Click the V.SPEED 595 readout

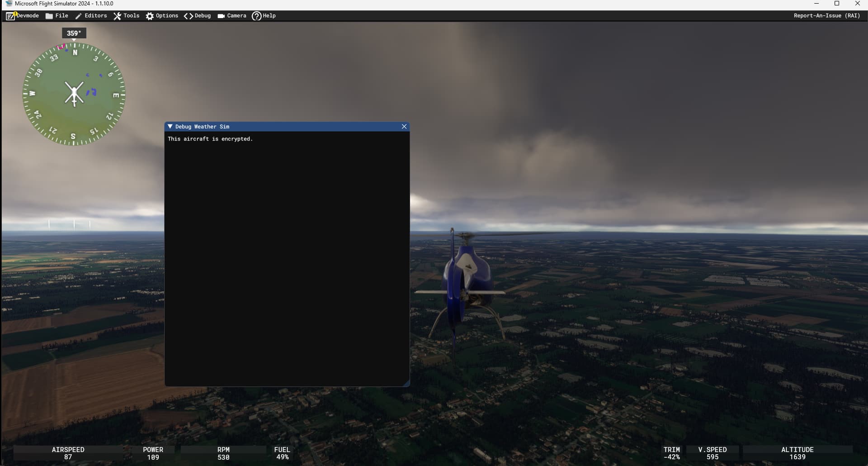click(x=712, y=453)
